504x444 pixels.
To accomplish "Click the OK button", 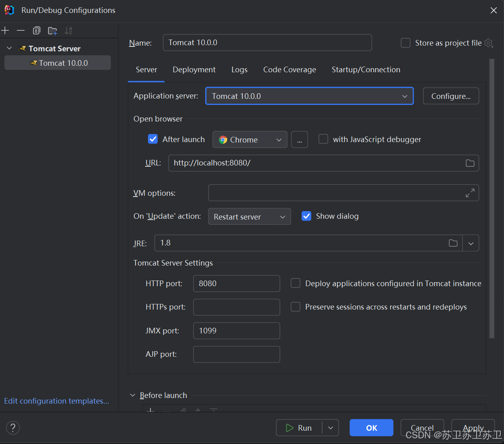I will click(371, 428).
